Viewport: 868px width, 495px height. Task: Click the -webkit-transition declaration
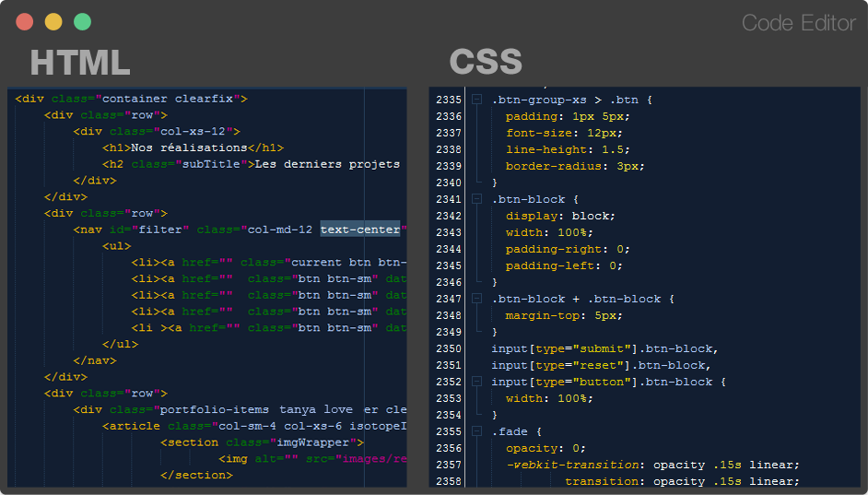pyautogui.click(x=652, y=465)
